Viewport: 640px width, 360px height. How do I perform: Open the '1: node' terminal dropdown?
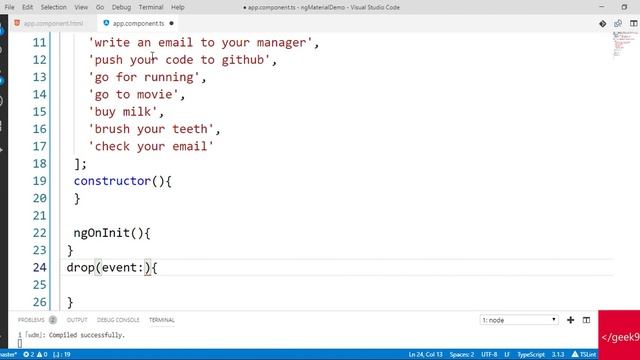click(x=519, y=320)
